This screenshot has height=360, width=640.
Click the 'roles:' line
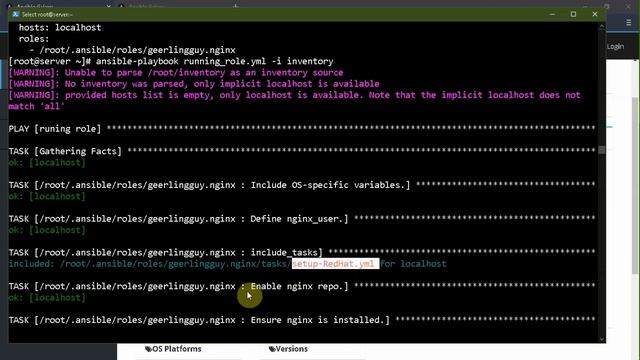tap(34, 39)
